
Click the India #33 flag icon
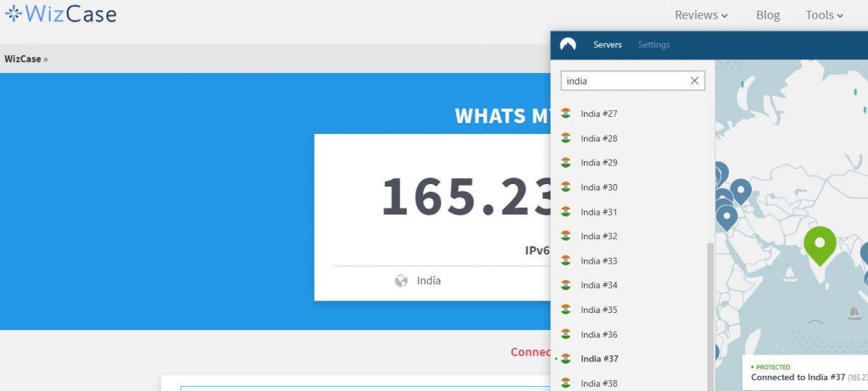tap(565, 260)
